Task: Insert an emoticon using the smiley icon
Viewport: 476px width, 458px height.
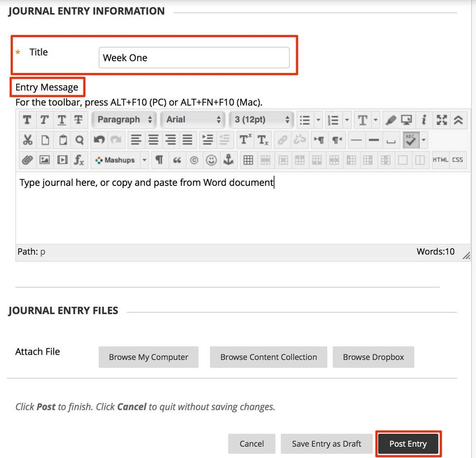Action: click(211, 160)
